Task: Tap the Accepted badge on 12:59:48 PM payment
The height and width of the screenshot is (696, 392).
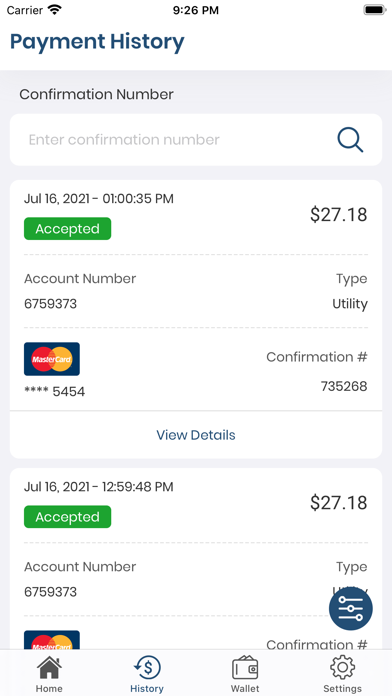Action: point(67,517)
